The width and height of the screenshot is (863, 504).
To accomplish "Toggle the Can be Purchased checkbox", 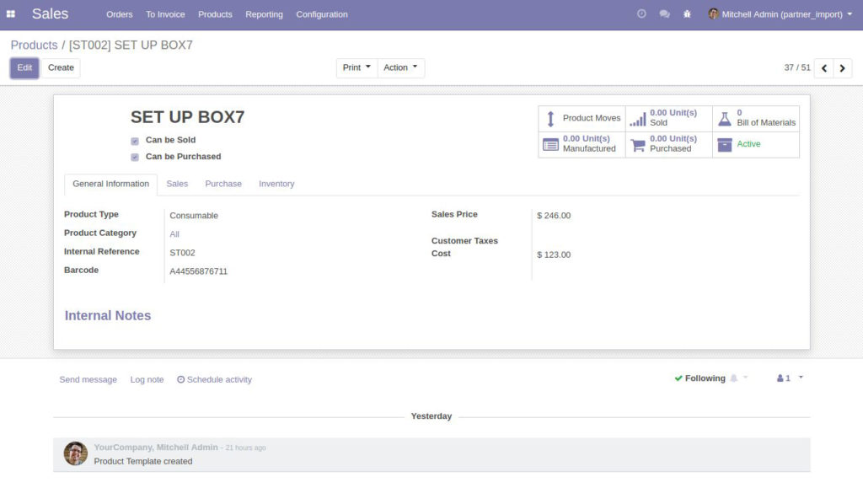I will tap(135, 158).
